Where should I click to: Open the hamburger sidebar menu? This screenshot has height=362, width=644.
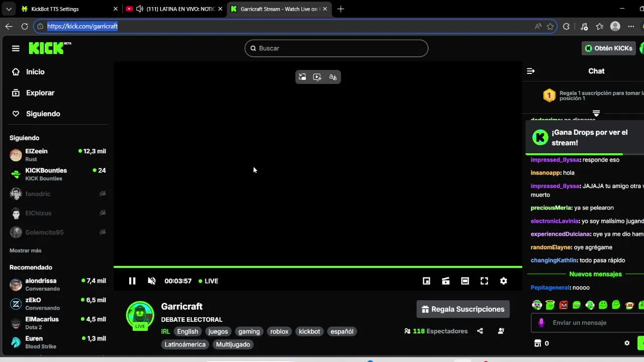click(16, 48)
